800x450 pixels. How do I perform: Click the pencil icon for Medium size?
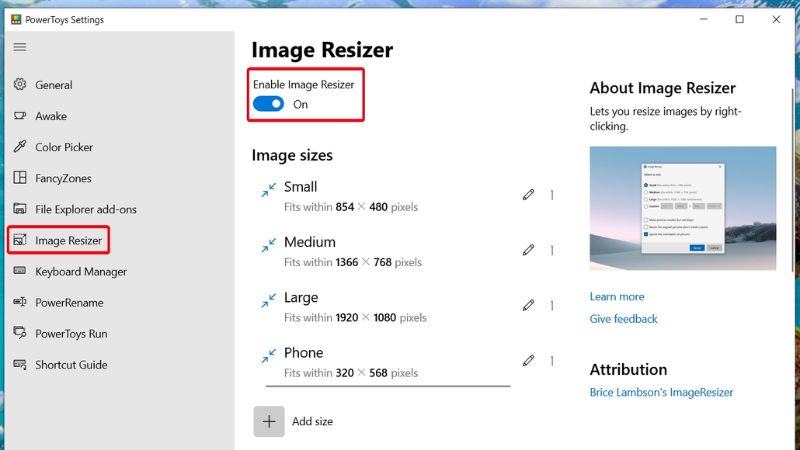[x=528, y=250]
